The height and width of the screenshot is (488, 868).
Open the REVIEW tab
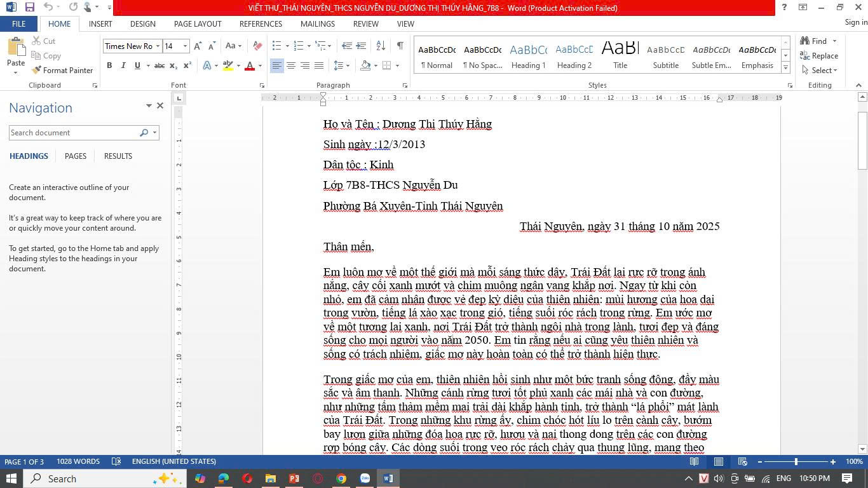pos(366,24)
